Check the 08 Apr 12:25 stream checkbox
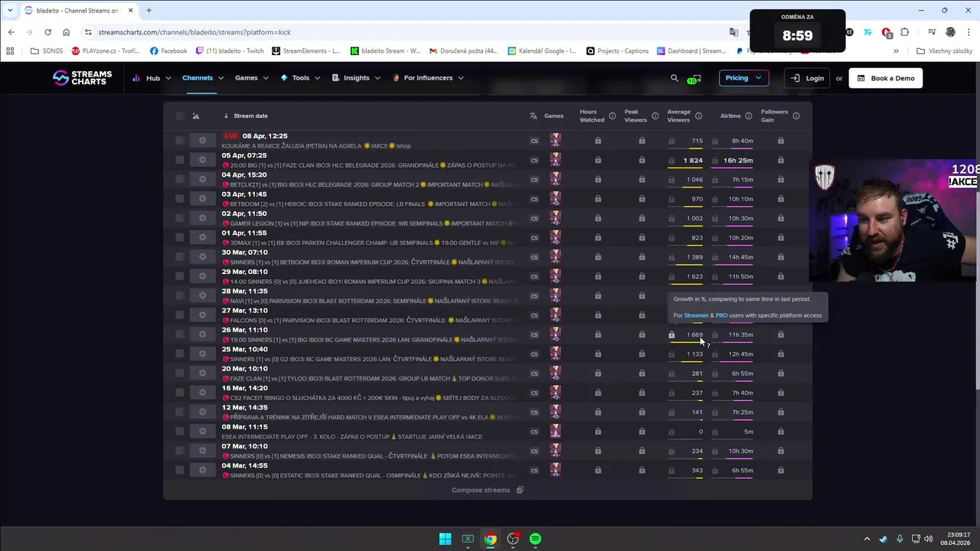This screenshot has width=980, height=551. (x=179, y=141)
